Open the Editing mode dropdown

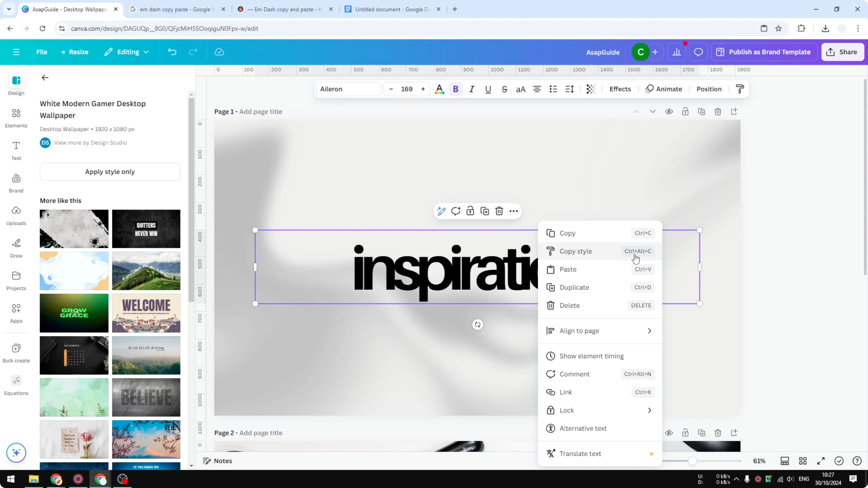point(127,52)
